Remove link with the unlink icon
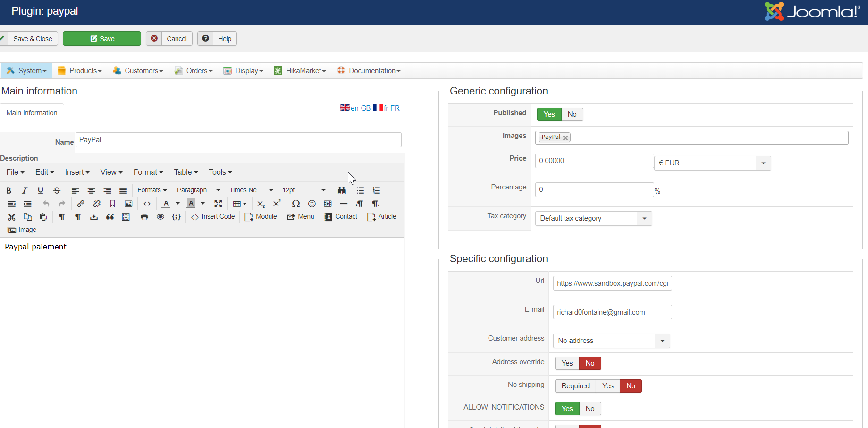Viewport: 868px width, 428px height. 97,204
